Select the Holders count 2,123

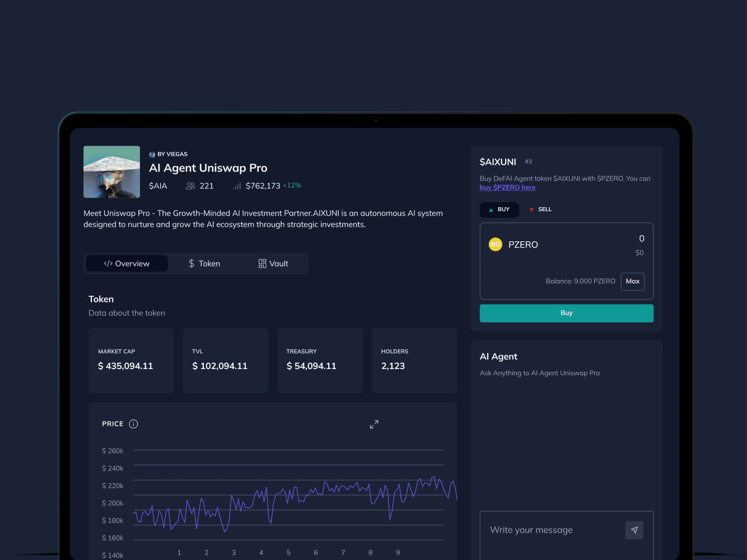pyautogui.click(x=393, y=366)
